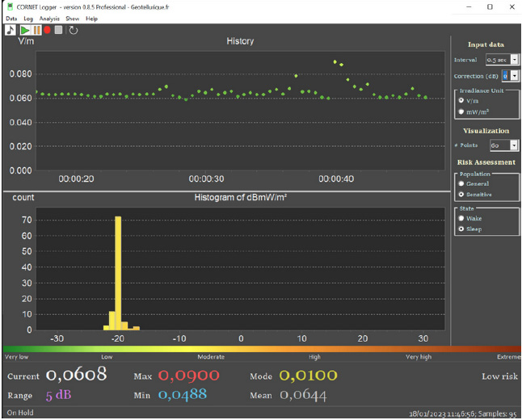Viewport: 522px width, 420px height.
Task: Open the Log menu
Action: (x=29, y=18)
